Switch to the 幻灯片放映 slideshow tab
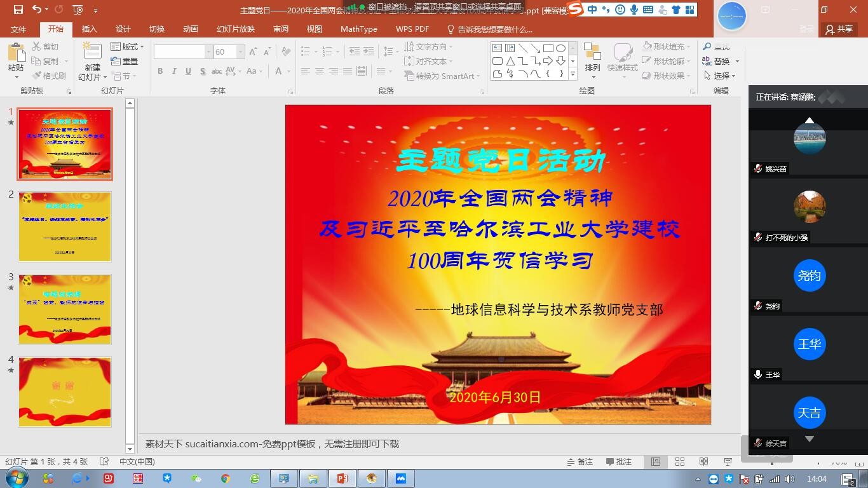 pos(236,29)
